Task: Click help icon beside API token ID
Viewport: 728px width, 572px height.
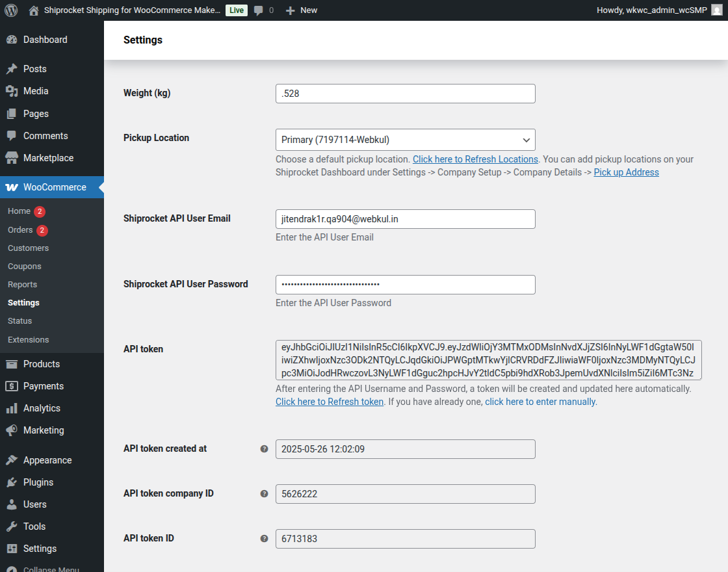Action: coord(264,539)
